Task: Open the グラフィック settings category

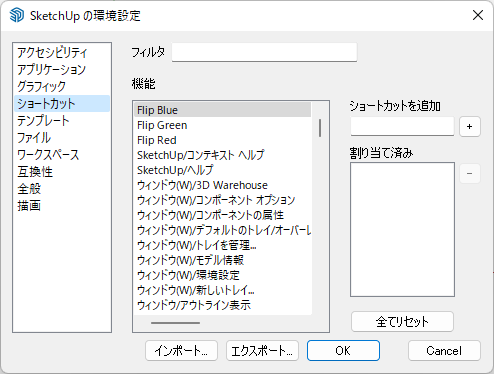Action: (x=62, y=87)
